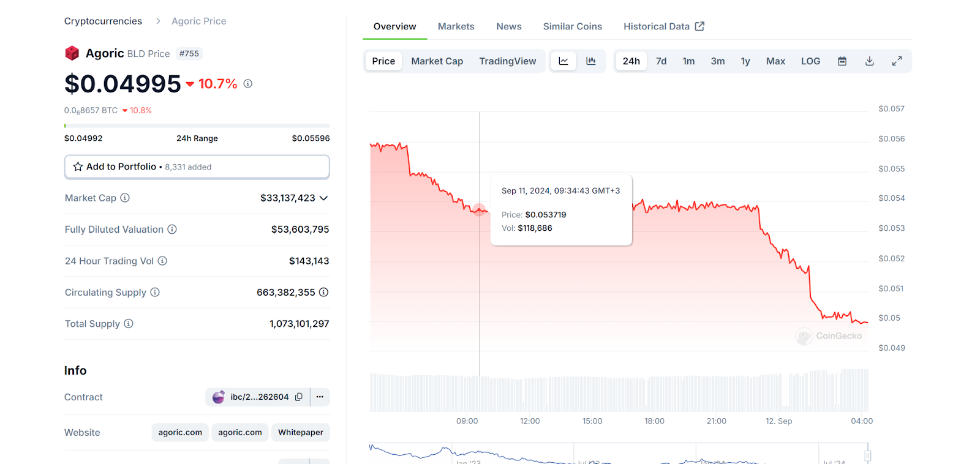Image resolution: width=980 pixels, height=464 pixels.
Task: Open the price change info icon
Action: click(x=248, y=83)
